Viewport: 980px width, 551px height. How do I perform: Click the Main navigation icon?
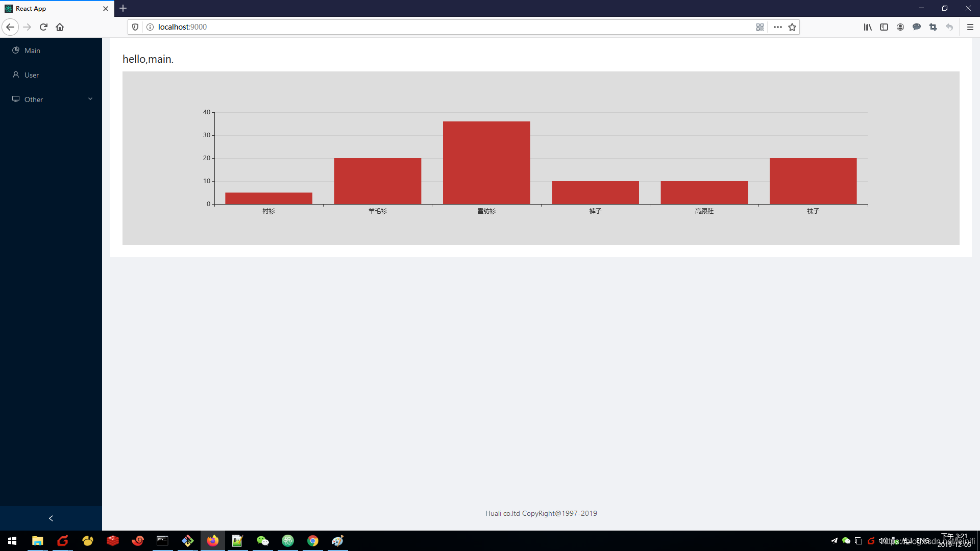click(x=15, y=50)
